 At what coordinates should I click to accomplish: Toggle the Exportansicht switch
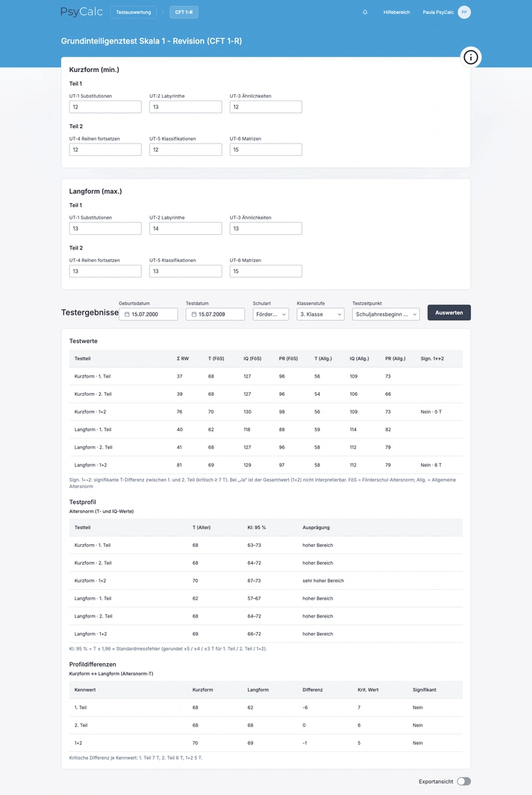point(463,781)
